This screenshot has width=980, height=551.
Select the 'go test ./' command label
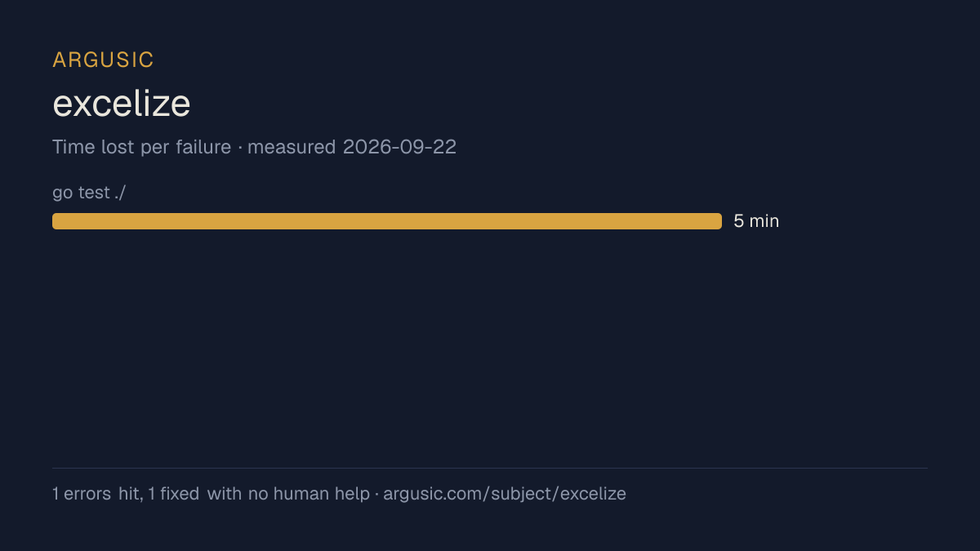[89, 193]
